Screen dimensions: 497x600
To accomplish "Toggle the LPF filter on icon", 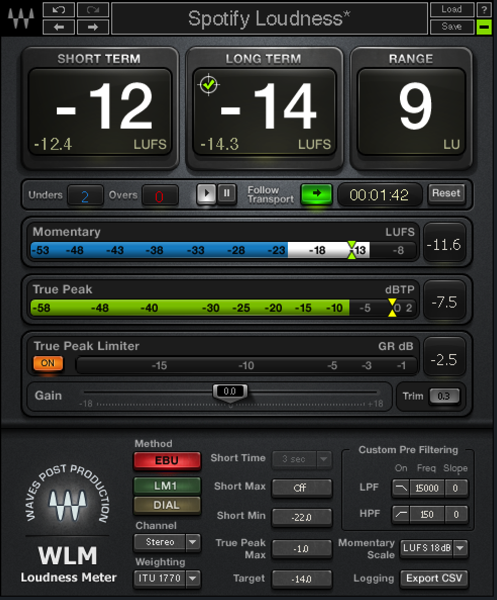I will pos(401,488).
